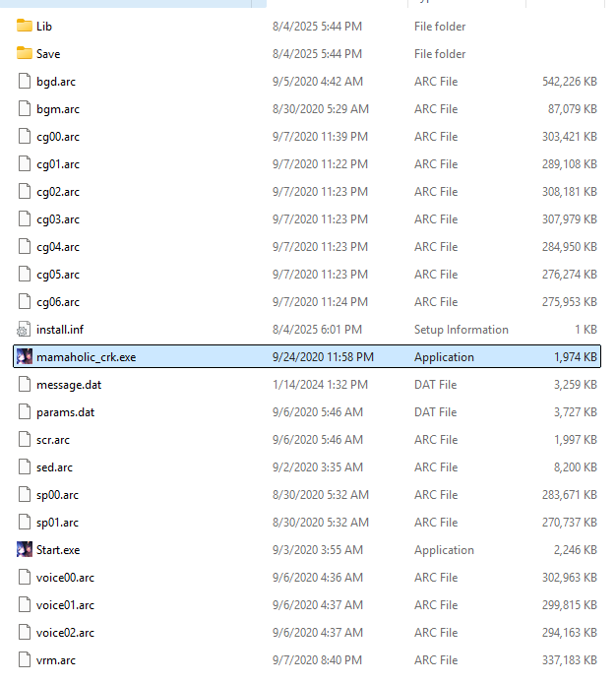The width and height of the screenshot is (616, 683).
Task: Select the message.dat file icon
Action: click(x=25, y=385)
